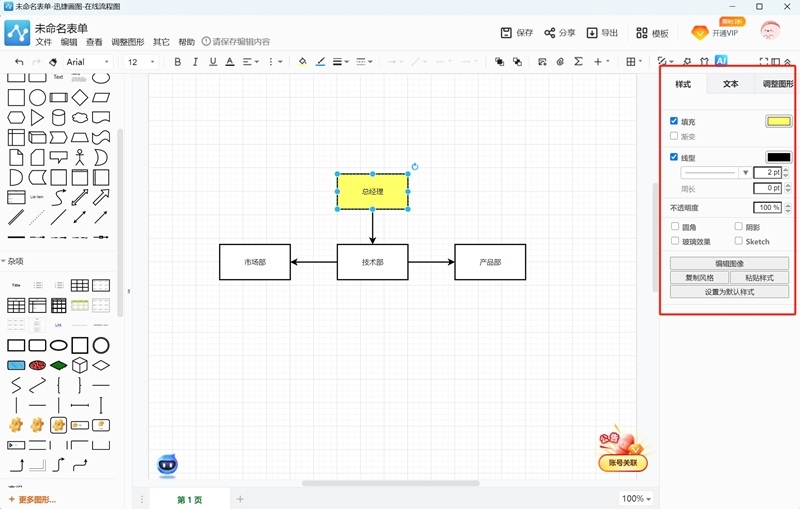800x509 pixels.
Task: Open the line width dropdown in toolbar
Action: coord(340,62)
